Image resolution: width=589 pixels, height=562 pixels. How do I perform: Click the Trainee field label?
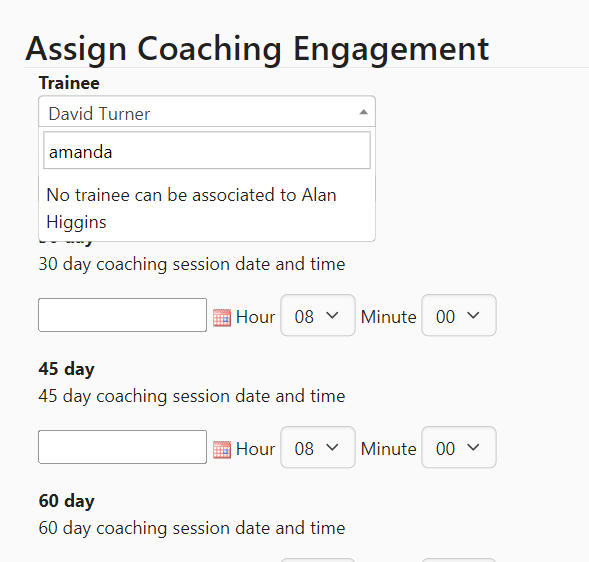tap(69, 83)
